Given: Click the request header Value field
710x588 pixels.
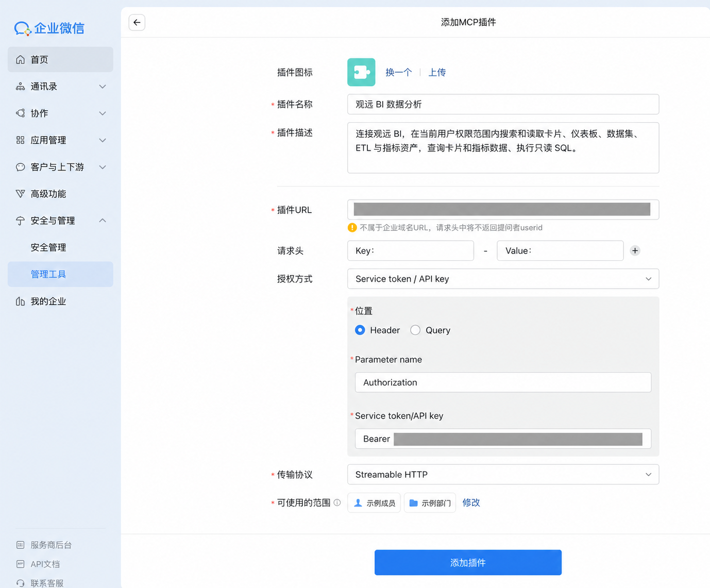Looking at the screenshot, I should [560, 250].
